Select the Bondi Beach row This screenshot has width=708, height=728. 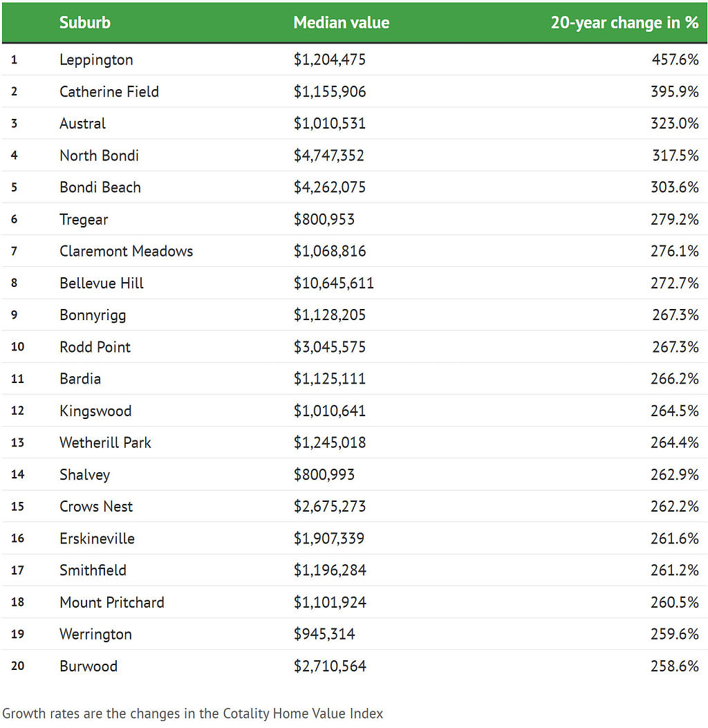pyautogui.click(x=355, y=187)
